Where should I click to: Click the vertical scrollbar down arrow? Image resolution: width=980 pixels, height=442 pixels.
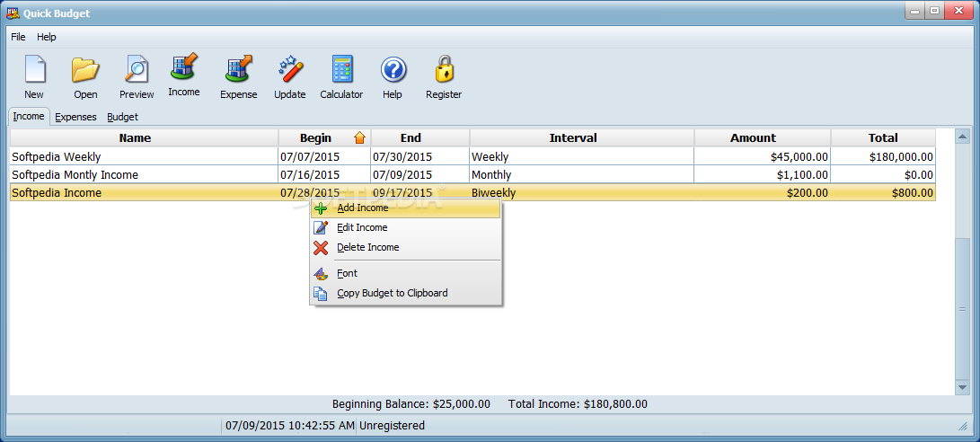[x=963, y=388]
